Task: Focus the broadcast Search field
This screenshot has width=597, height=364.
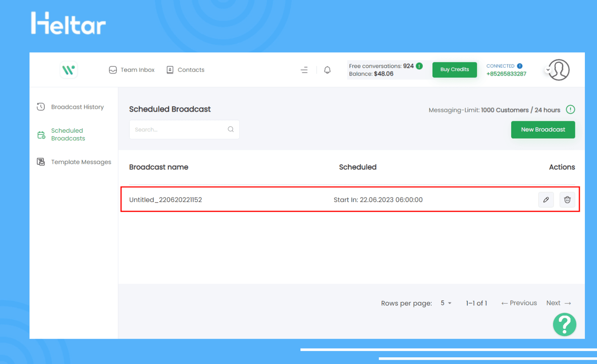Action: coord(184,130)
